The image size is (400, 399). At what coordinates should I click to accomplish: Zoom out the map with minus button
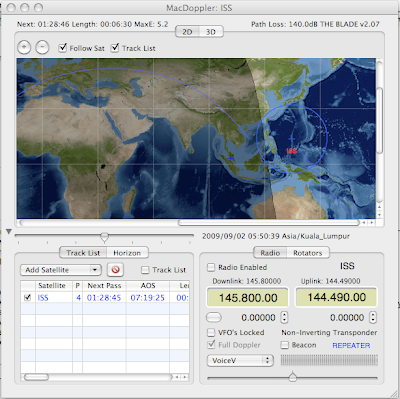click(x=42, y=47)
